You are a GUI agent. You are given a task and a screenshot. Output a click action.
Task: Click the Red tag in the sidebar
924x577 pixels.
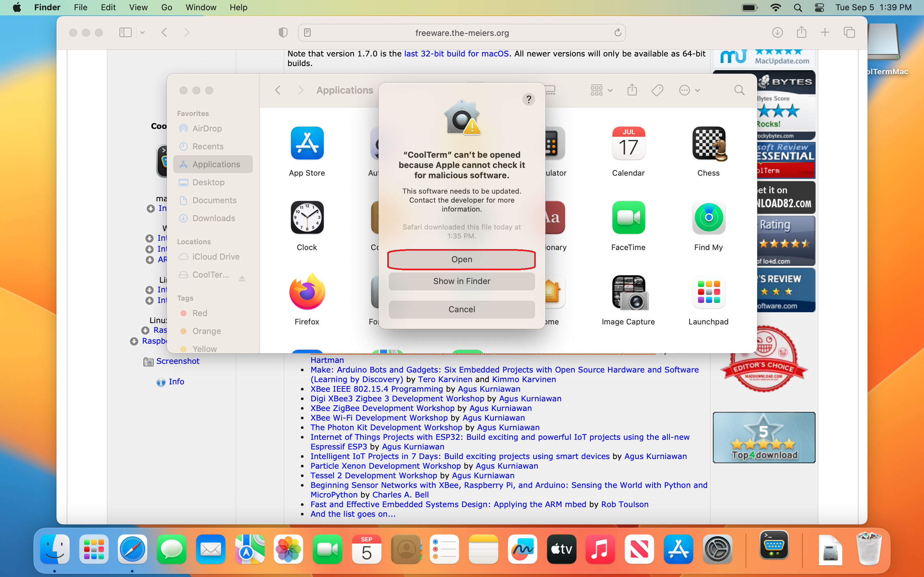tap(199, 313)
